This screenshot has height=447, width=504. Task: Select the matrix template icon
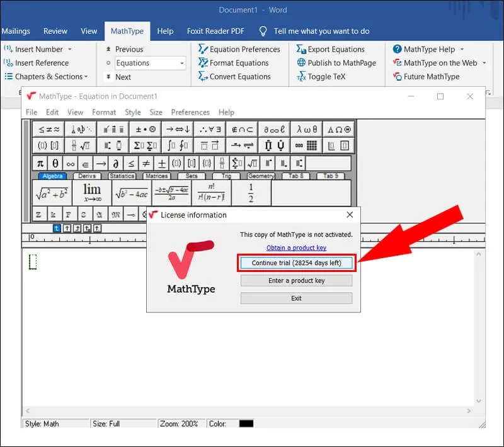[x=312, y=145]
